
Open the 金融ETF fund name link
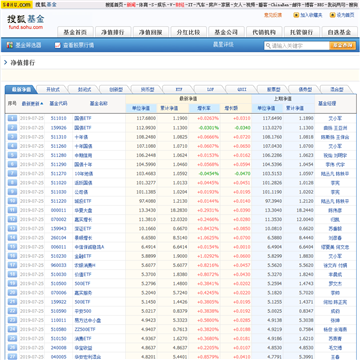click(83, 256)
